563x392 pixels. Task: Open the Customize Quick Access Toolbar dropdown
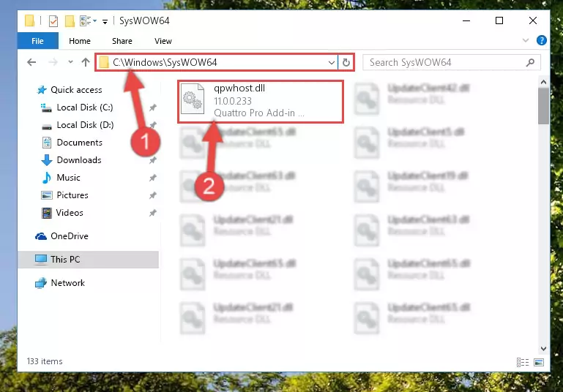(x=105, y=21)
